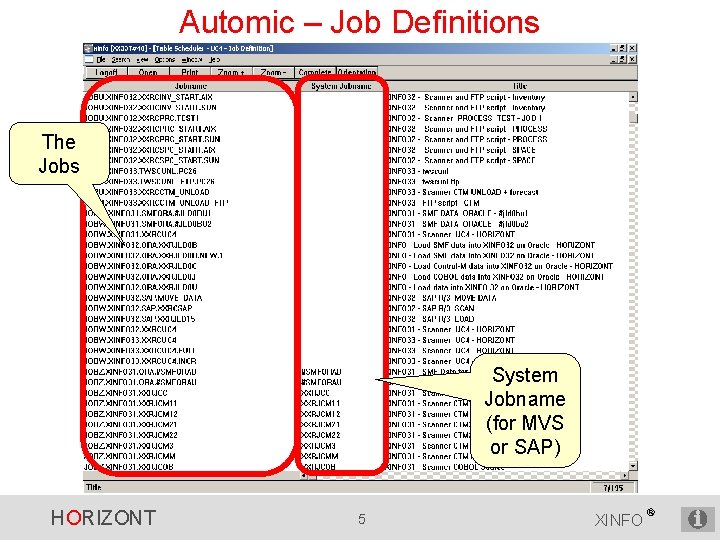Image resolution: width=720 pixels, height=540 pixels.
Task: Select title 'SAP R/3 MOVE DATA'
Action: [x=442, y=298]
